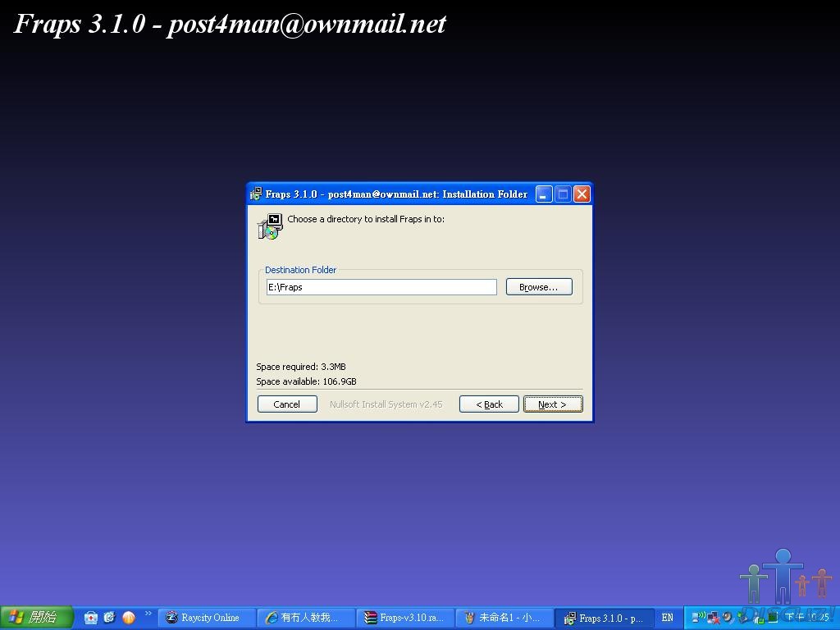The width and height of the screenshot is (840, 630).
Task: Minimize the Fraps installer window
Action: pyautogui.click(x=543, y=194)
